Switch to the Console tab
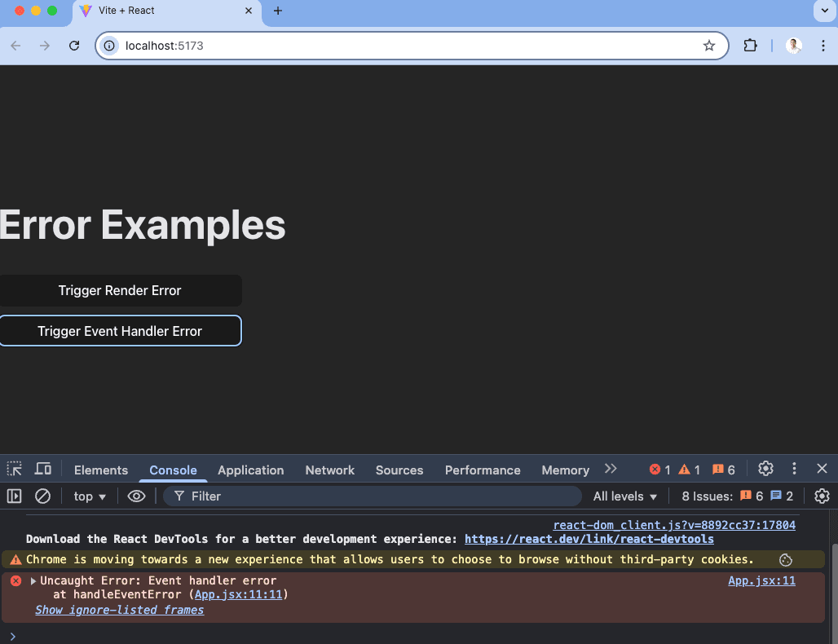Image resolution: width=838 pixels, height=644 pixels. [x=173, y=470]
